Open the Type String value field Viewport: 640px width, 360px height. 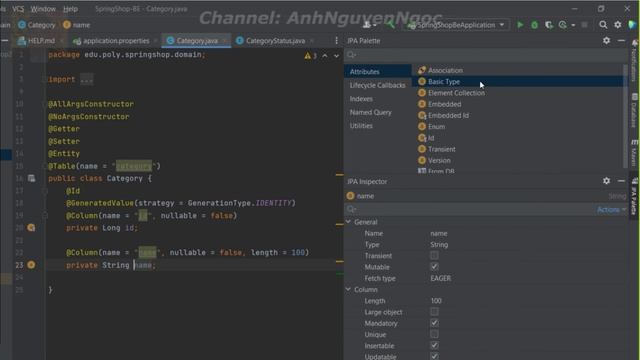coord(439,244)
